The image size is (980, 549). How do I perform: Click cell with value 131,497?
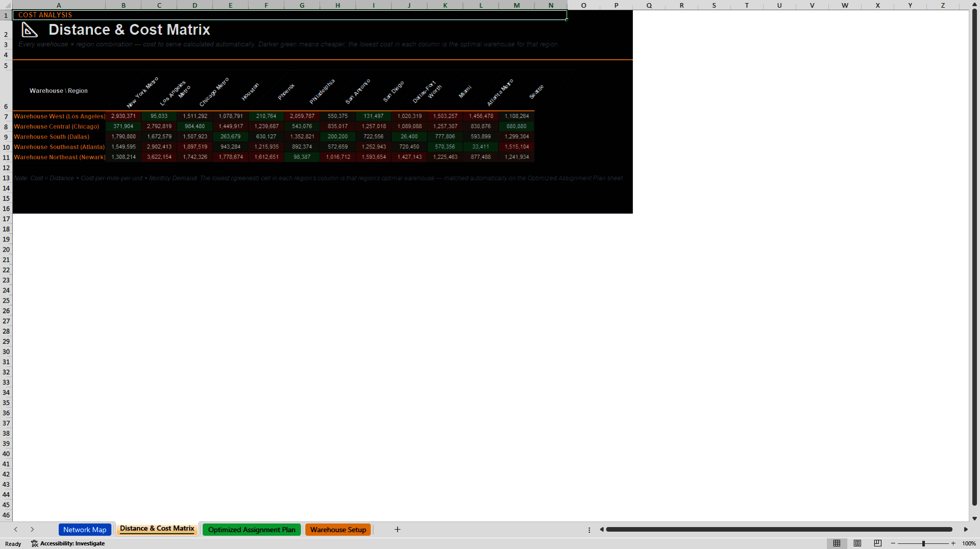pyautogui.click(x=374, y=116)
